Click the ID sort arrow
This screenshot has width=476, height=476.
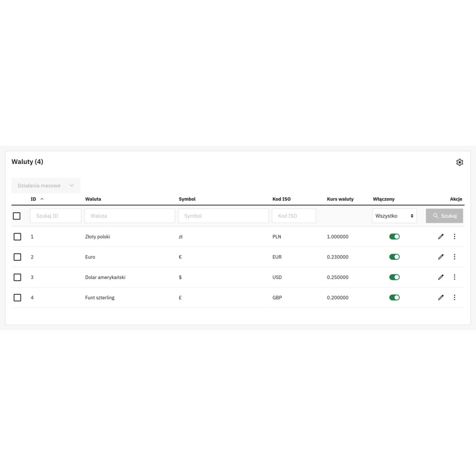tap(42, 199)
